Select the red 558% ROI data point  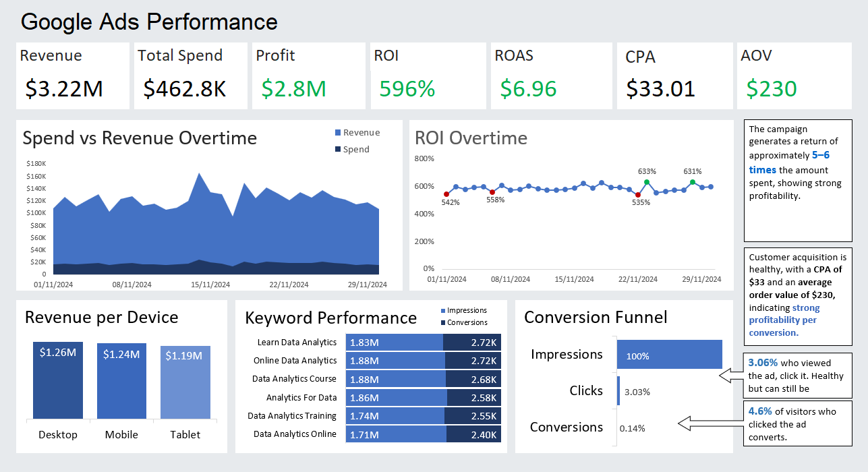(x=492, y=192)
